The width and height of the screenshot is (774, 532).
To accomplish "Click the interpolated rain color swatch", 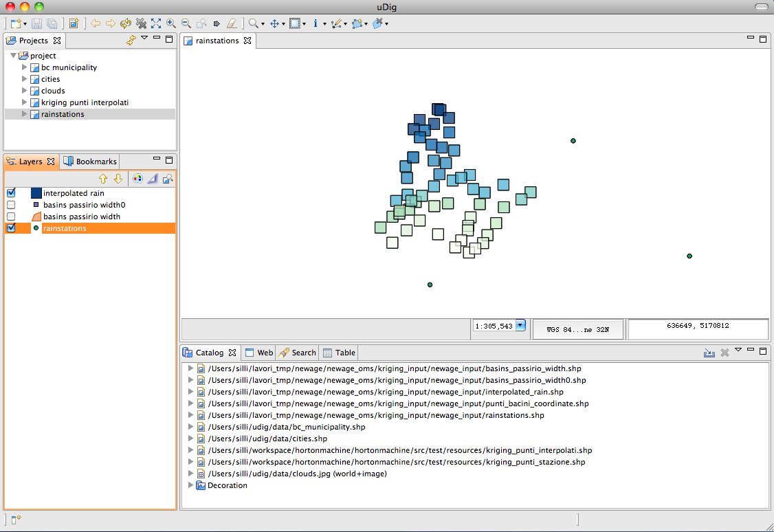I will click(x=36, y=193).
